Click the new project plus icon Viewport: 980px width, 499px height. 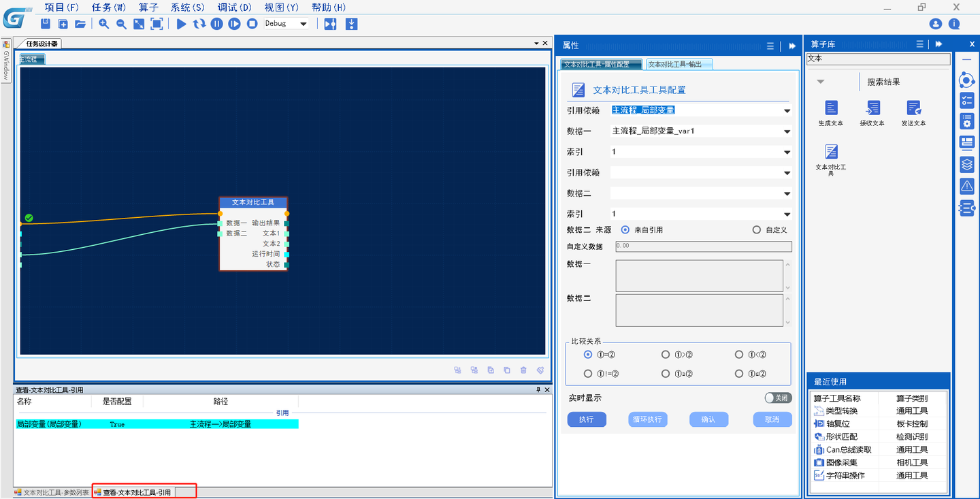[63, 24]
